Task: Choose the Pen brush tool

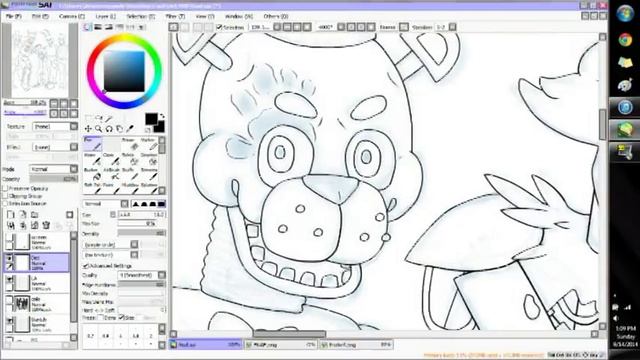Action: [93, 144]
